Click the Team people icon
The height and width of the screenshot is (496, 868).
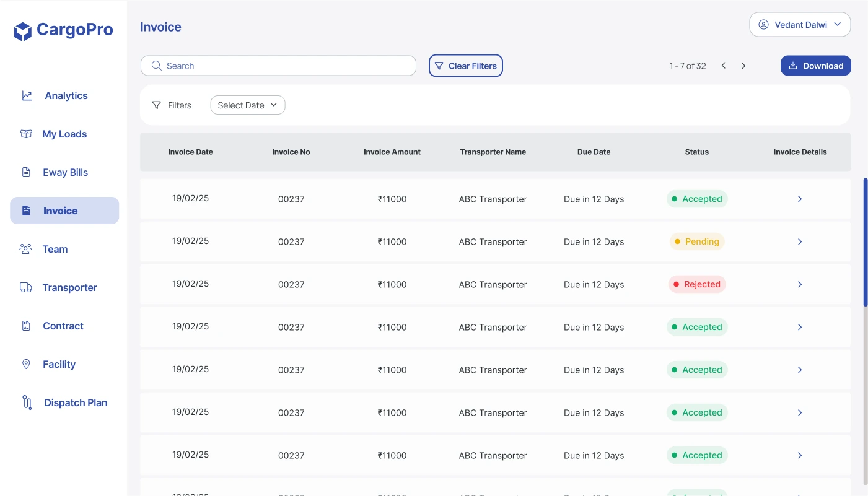point(25,249)
